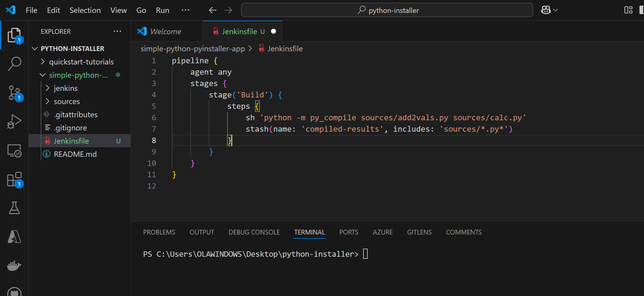Open the Search view icon
The image size is (644, 296).
pyautogui.click(x=14, y=64)
